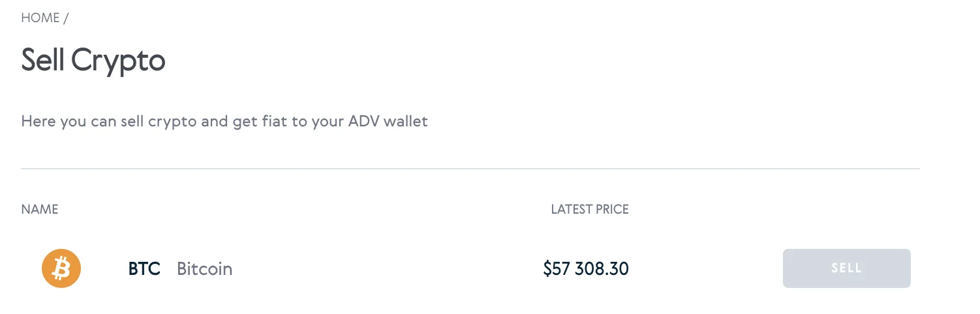The height and width of the screenshot is (314, 980).
Task: Click the phrase Here you can
Action: 69,122
